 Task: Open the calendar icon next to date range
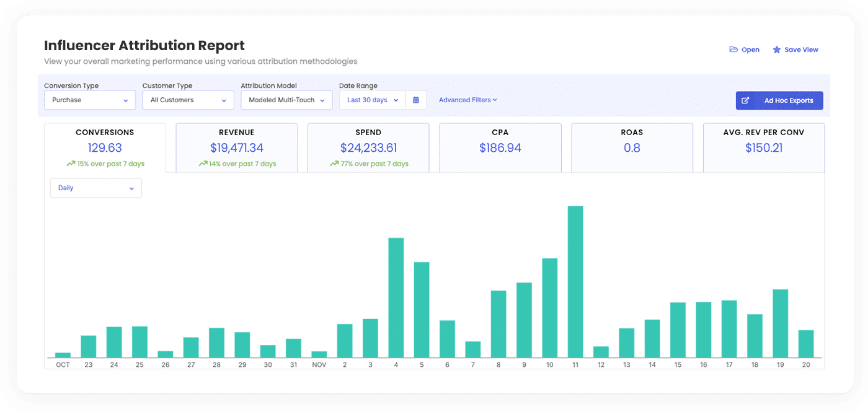point(416,100)
